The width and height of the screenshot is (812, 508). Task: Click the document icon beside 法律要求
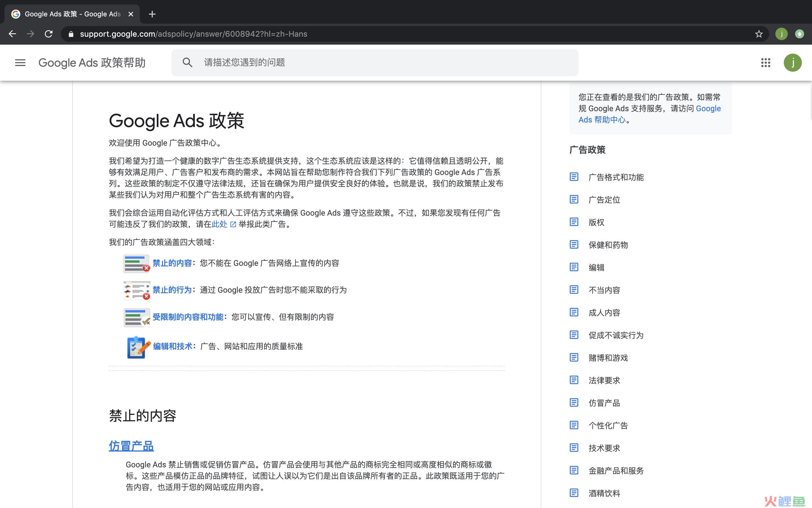tap(574, 380)
